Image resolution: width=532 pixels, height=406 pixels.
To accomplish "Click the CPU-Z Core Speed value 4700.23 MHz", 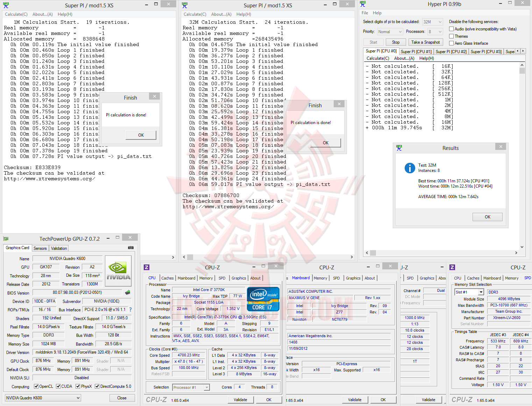I will [x=189, y=355].
